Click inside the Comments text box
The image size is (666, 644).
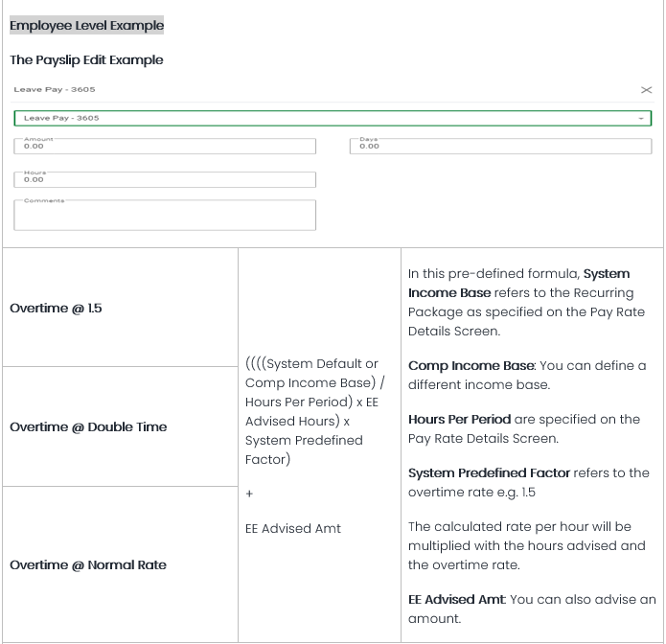point(165,215)
